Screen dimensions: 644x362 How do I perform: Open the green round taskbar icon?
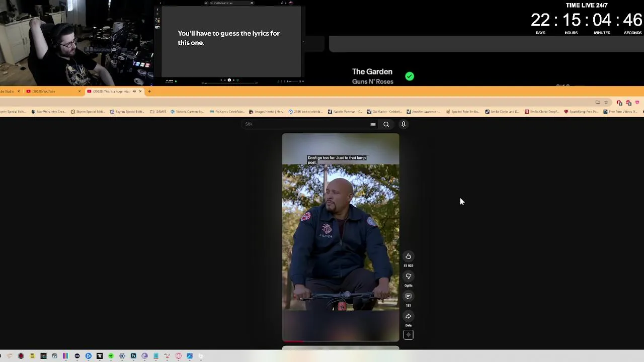point(111,356)
